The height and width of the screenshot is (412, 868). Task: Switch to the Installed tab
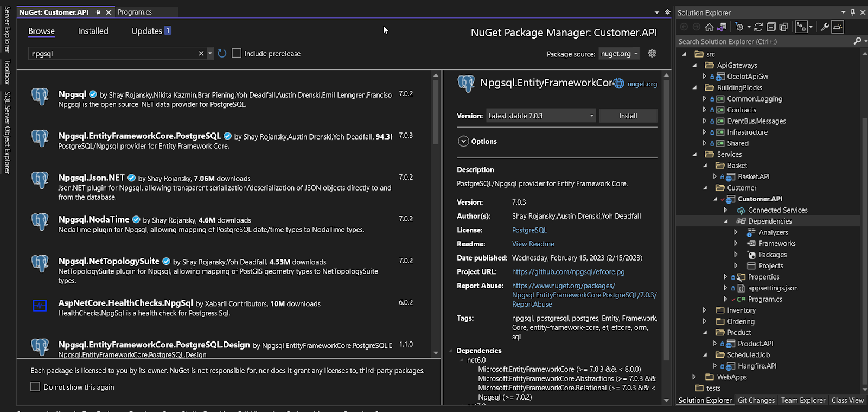coord(93,31)
